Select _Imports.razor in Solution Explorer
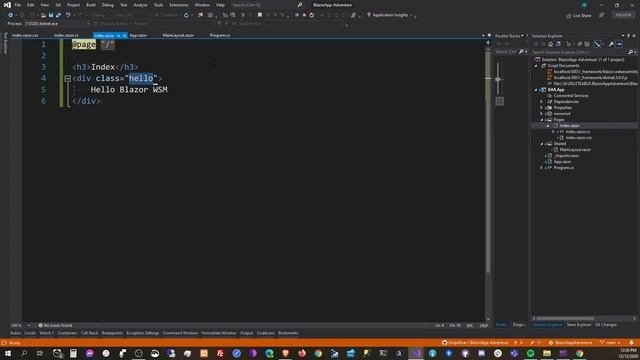Viewport: 640px width, 360px height. [566, 156]
